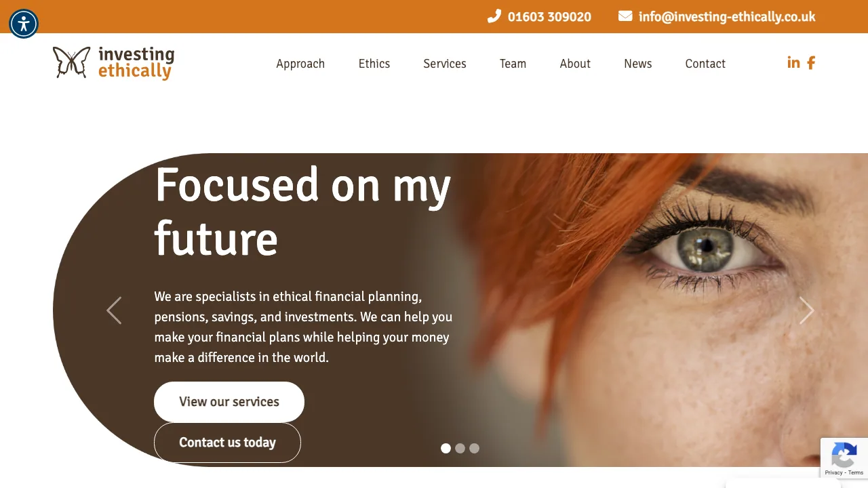This screenshot has height=488, width=868.
Task: Open the LinkedIn social icon
Action: coord(793,62)
